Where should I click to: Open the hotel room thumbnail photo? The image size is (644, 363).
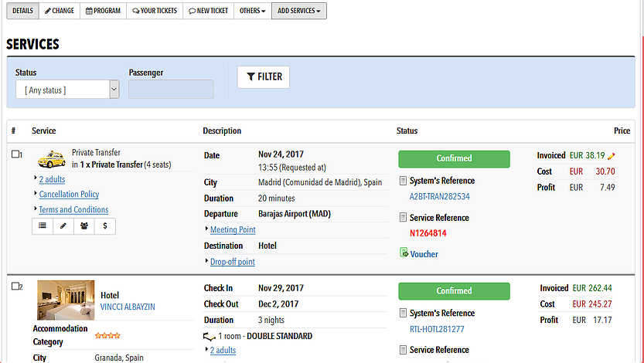66,300
